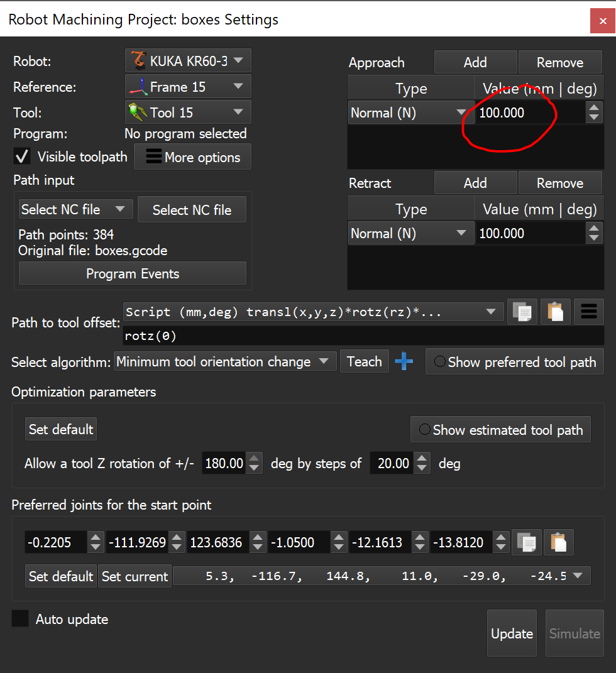Click the Program Events button

pos(133,274)
